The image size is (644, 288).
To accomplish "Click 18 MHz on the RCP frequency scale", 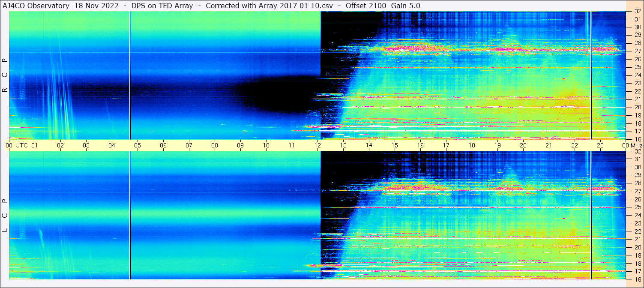I will pyautogui.click(x=638, y=123).
